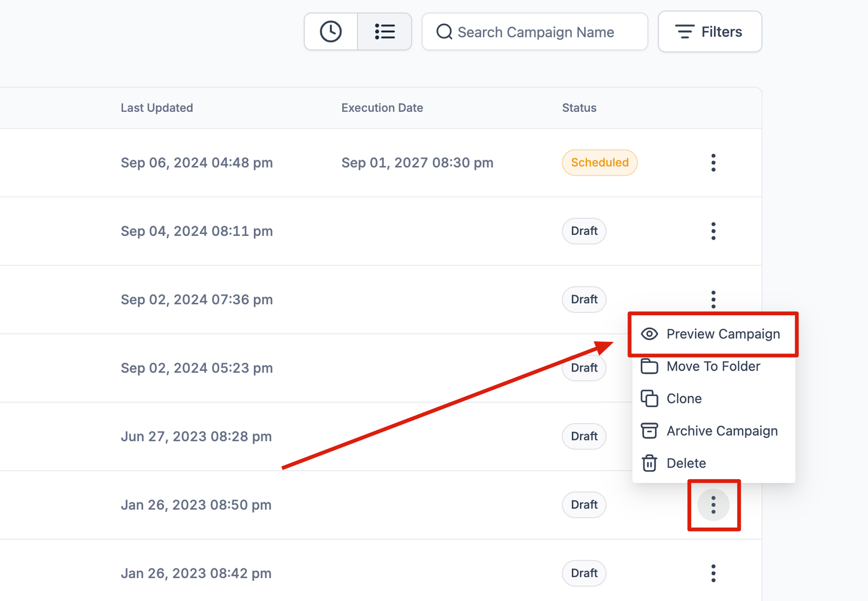The height and width of the screenshot is (601, 868).
Task: Click the trash can icon
Action: point(649,463)
